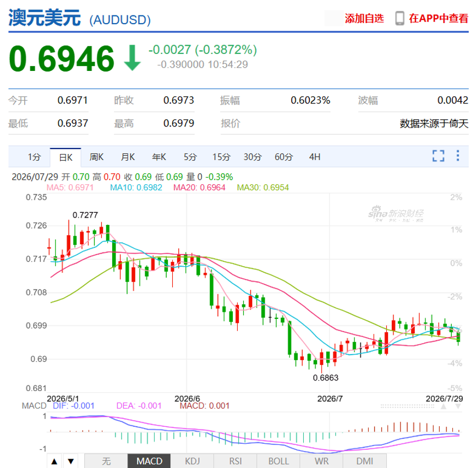The image size is (476, 468).
Task: Select the BOLL indicator button
Action: (278, 461)
